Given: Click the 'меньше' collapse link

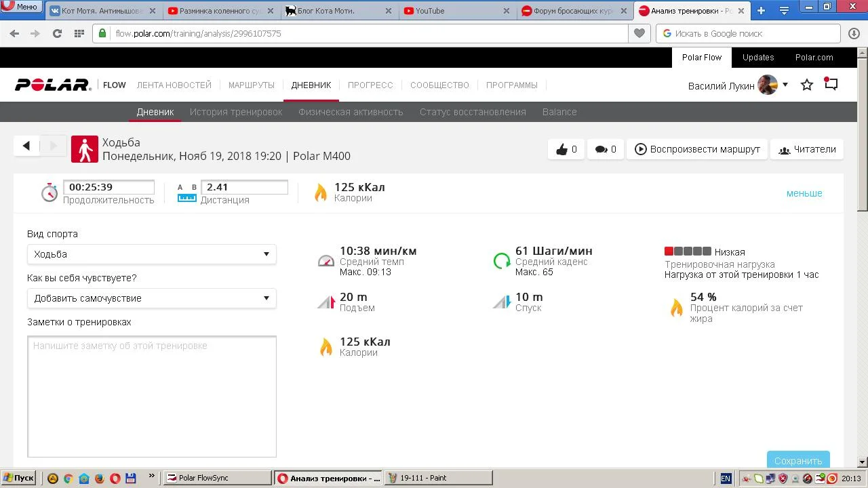Looking at the screenshot, I should [x=804, y=193].
